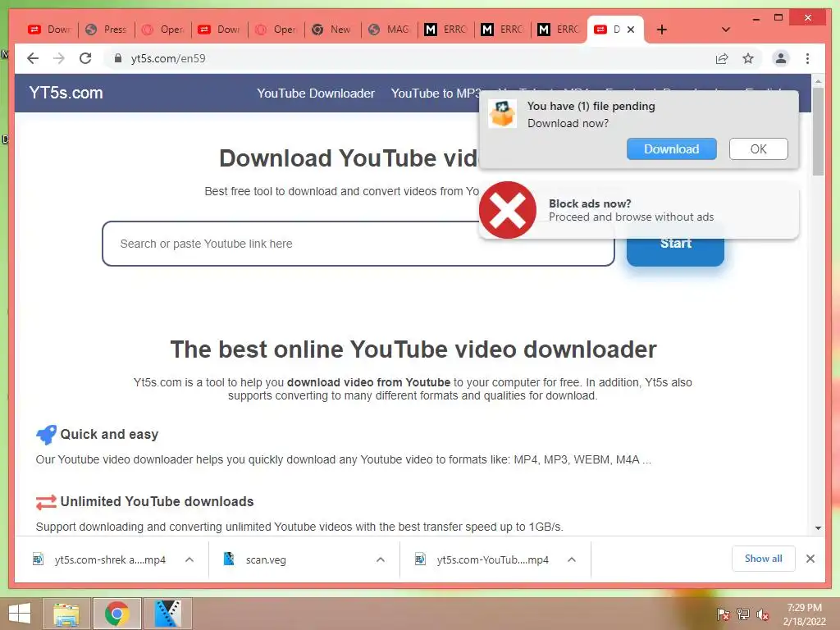Click Show all downloads button
Image resolution: width=840 pixels, height=630 pixels.
tap(764, 559)
